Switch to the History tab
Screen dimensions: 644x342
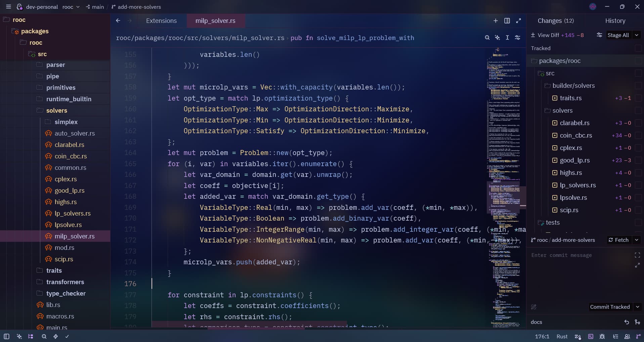615,21
